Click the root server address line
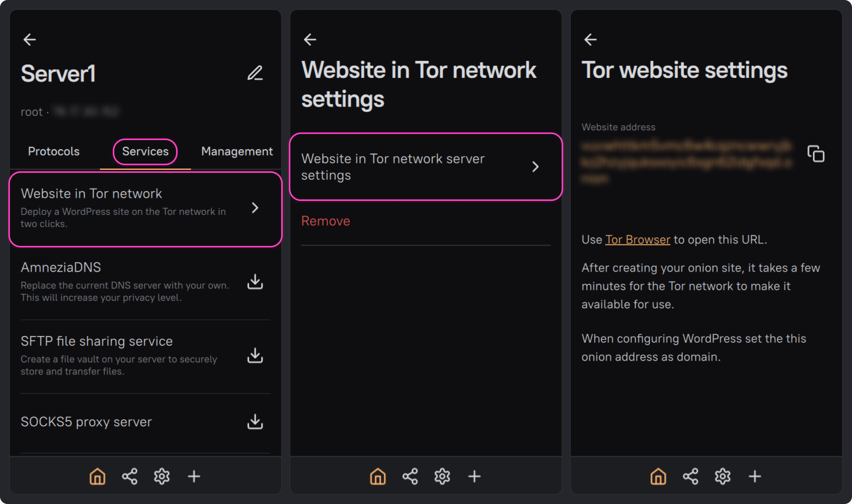Viewport: 852px width, 504px height. pyautogui.click(x=70, y=112)
